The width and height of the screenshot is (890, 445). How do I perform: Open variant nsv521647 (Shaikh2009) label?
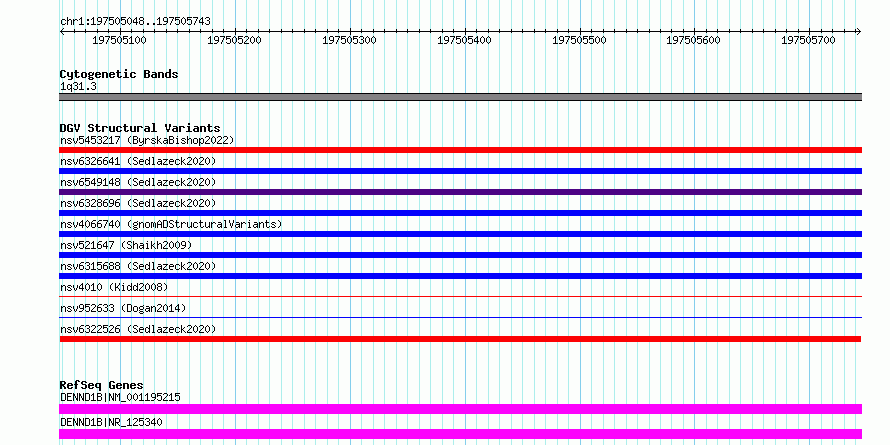[x=126, y=245]
